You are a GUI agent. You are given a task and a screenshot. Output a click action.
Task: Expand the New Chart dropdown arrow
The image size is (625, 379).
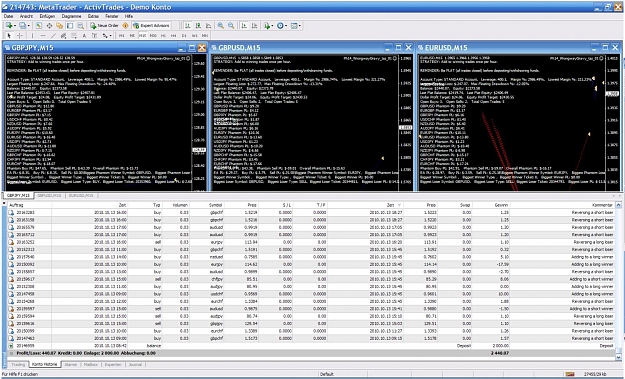pos(15,26)
